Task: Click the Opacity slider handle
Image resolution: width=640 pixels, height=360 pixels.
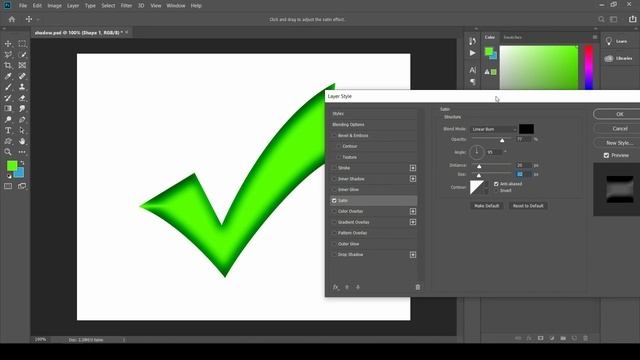Action: [502, 140]
